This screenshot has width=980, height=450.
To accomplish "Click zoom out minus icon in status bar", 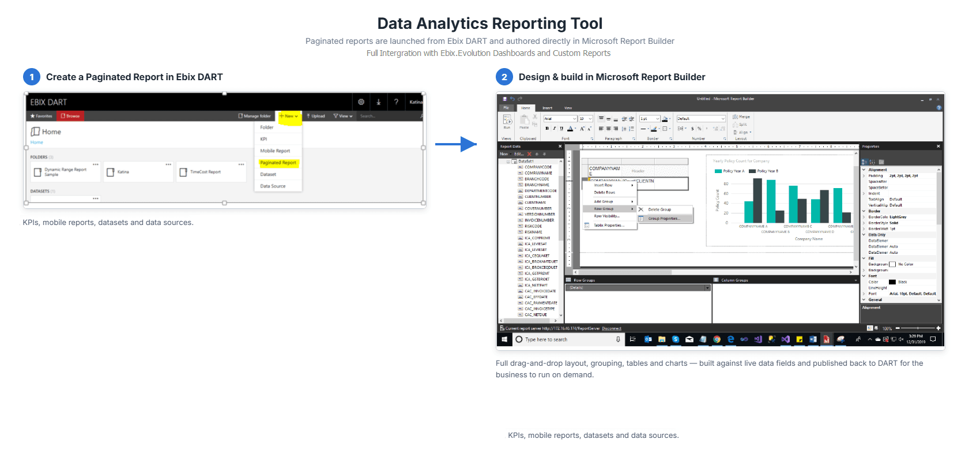I will coord(898,328).
